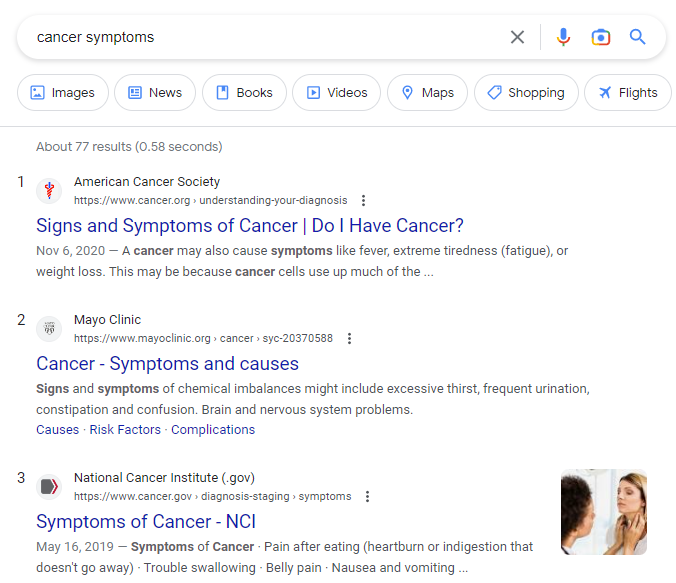This screenshot has width=676, height=583.
Task: Click the American Cancer Society favicon
Action: tap(49, 191)
